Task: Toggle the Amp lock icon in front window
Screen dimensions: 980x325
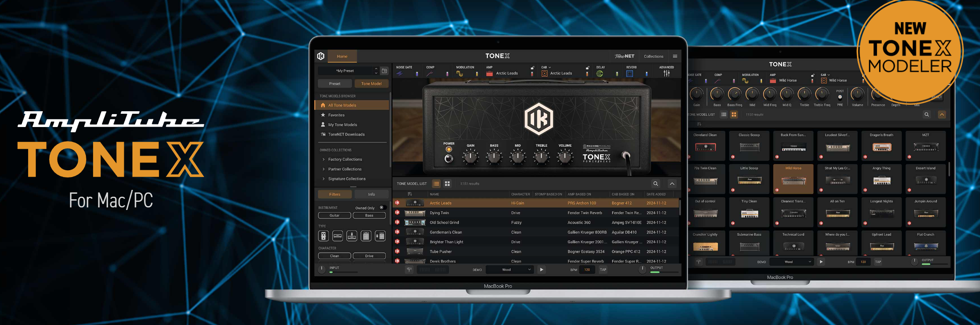Action: 532,68
